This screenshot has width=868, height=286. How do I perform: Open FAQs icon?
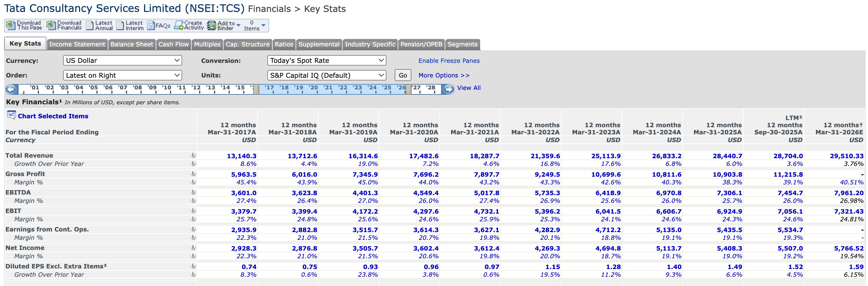[x=151, y=26]
